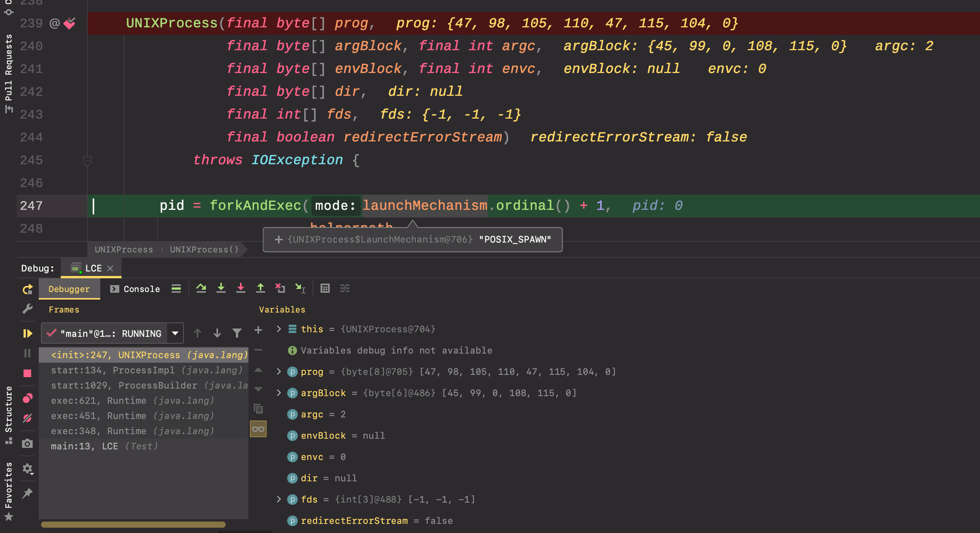Remove selected watch minus icon
980x533 pixels.
pyautogui.click(x=258, y=350)
